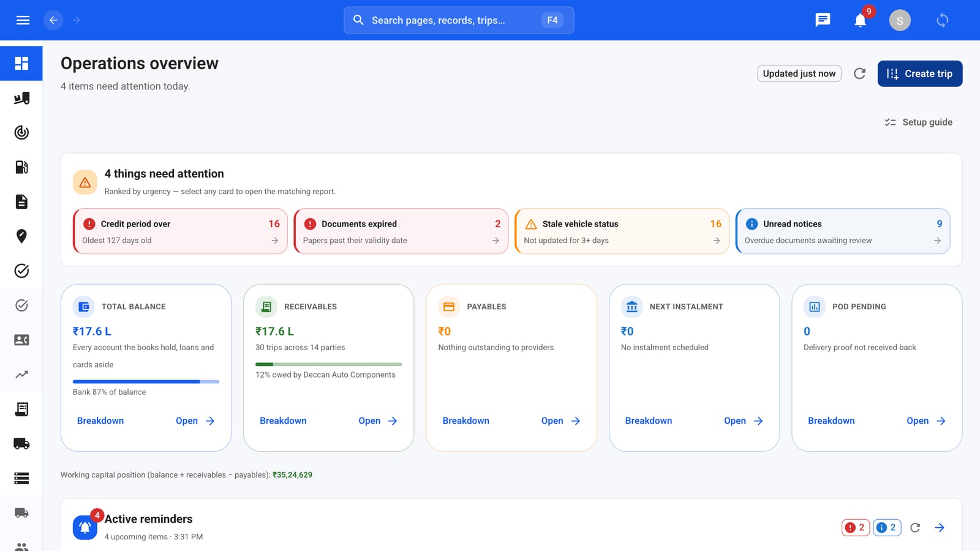This screenshot has width=980, height=551.
Task: Open Active reminders with the arrow
Action: [x=940, y=528]
